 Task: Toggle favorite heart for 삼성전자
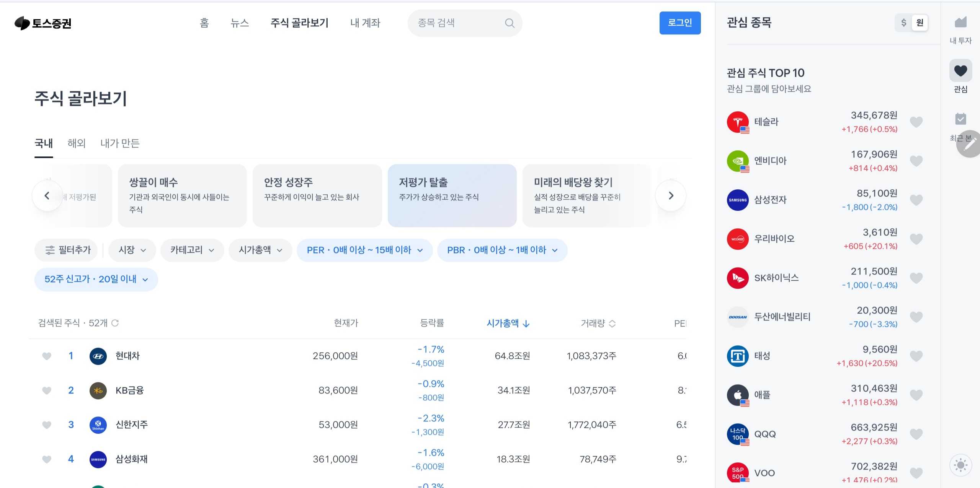[x=916, y=200]
